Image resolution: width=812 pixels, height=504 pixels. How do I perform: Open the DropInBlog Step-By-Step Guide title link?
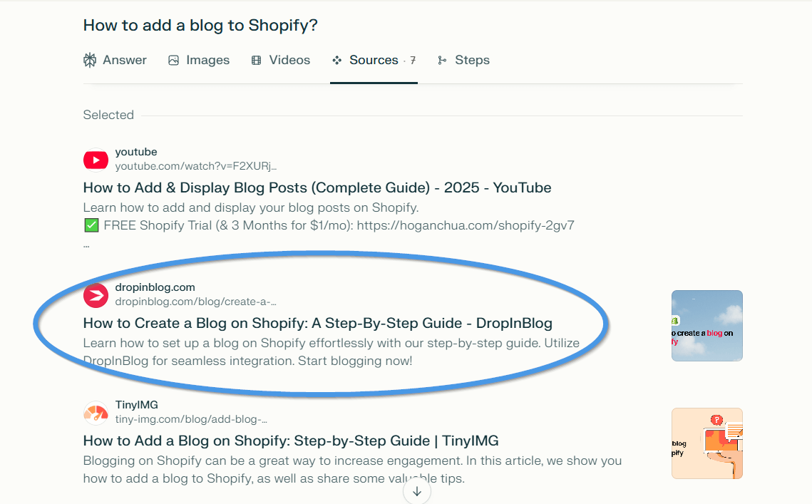click(317, 324)
